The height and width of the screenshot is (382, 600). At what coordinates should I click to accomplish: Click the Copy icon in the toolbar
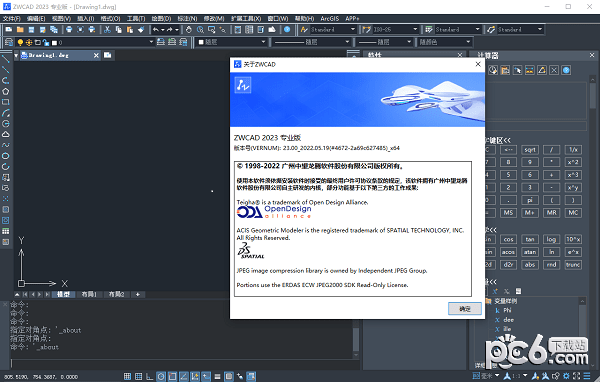pos(118,29)
